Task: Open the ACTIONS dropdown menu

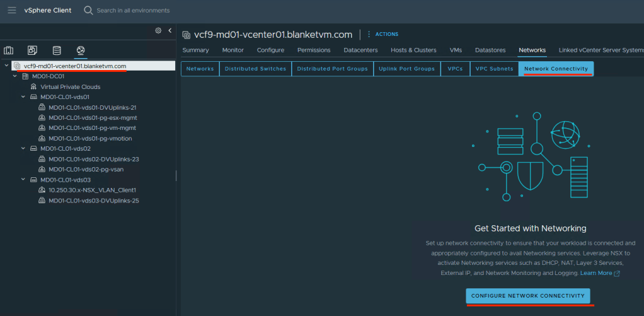Action: (x=386, y=35)
